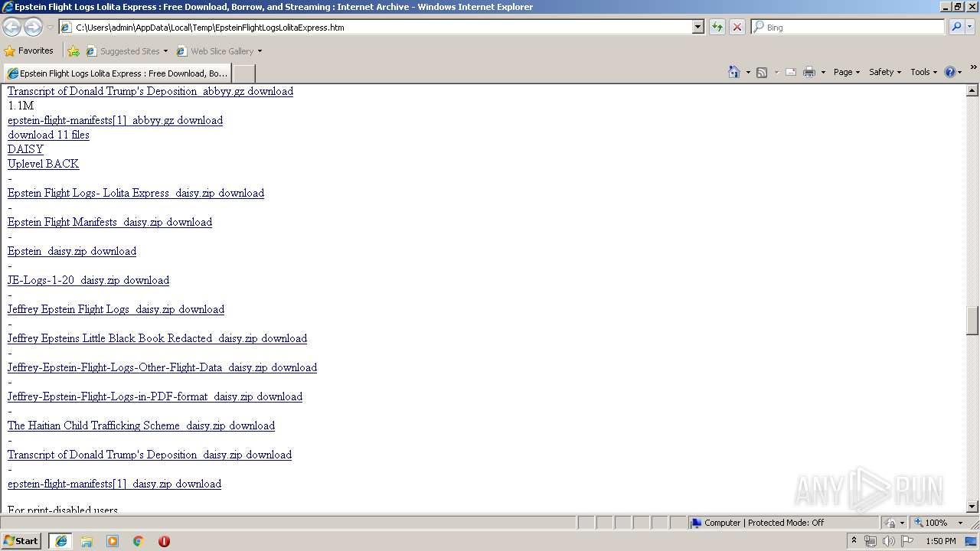This screenshot has height=551, width=980.
Task: Click Epstein Flight Logs- Lolita Express_daisy.zip link
Action: click(x=136, y=193)
